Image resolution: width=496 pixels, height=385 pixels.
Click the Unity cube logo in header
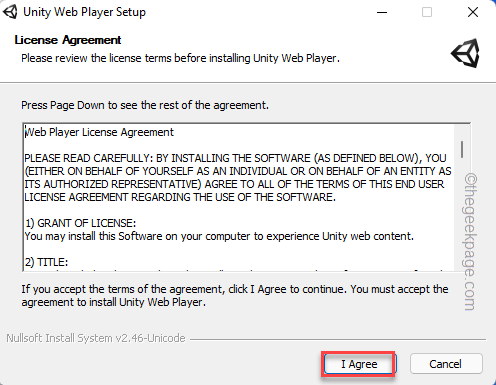[x=466, y=53]
